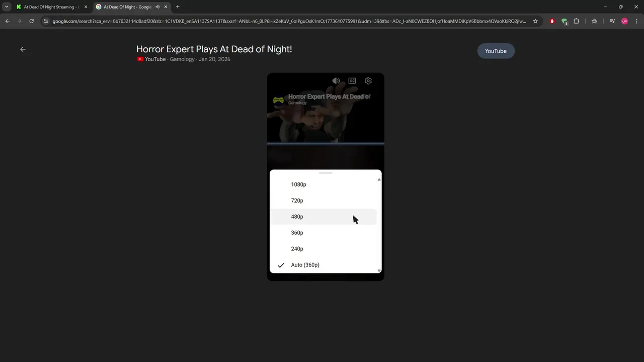Close the At Dead Of Night Google tab
The height and width of the screenshot is (362, 644).
(x=166, y=7)
